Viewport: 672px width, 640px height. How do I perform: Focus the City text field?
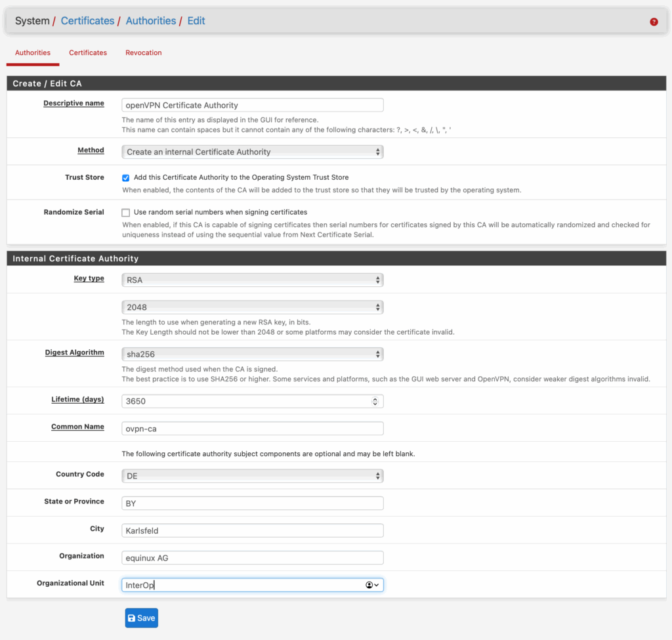(x=252, y=530)
